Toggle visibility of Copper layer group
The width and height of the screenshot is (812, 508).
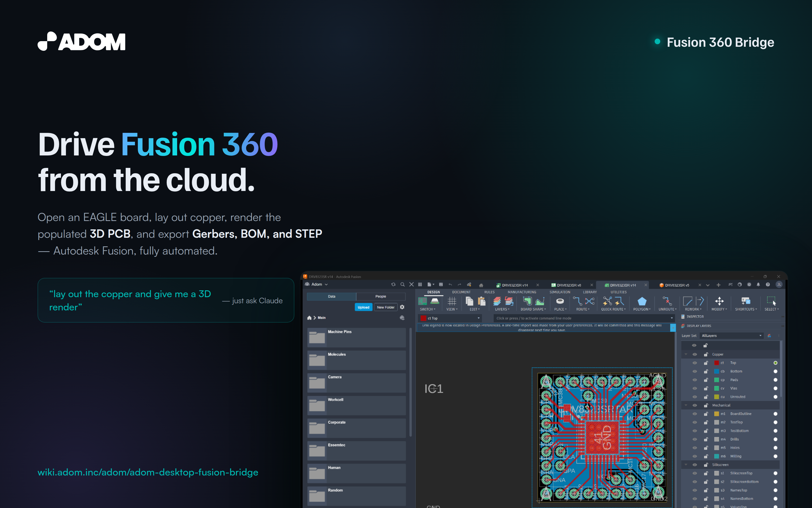[695, 355]
